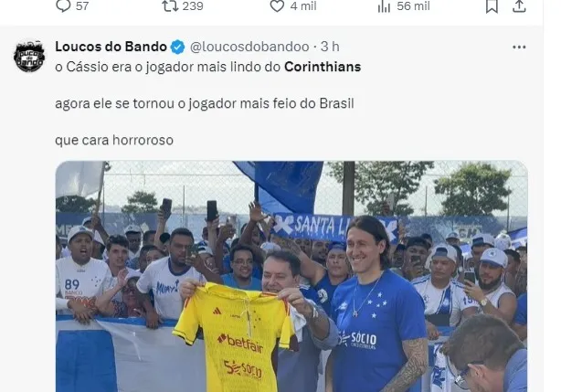The height and width of the screenshot is (392, 561).
Task: Click the share upload icon
Action: point(519,6)
